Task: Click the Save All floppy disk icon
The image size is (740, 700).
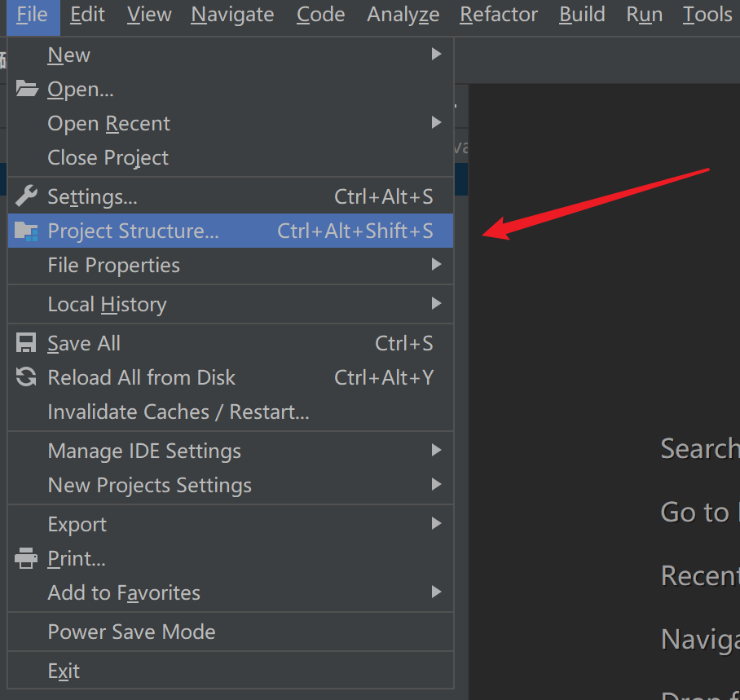Action: coord(27,343)
